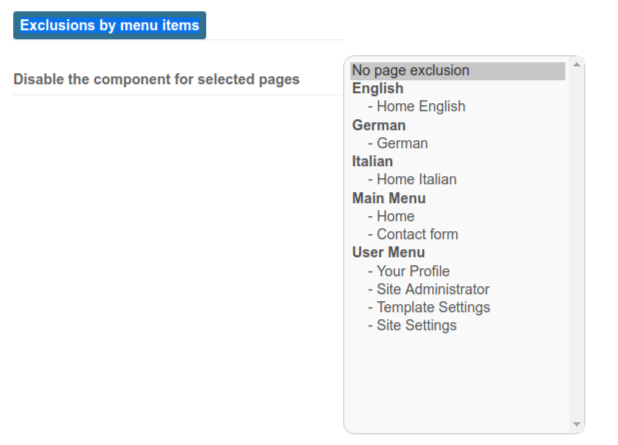The image size is (618, 445).
Task: Click the 'Italian' group header
Action: pyautogui.click(x=372, y=162)
